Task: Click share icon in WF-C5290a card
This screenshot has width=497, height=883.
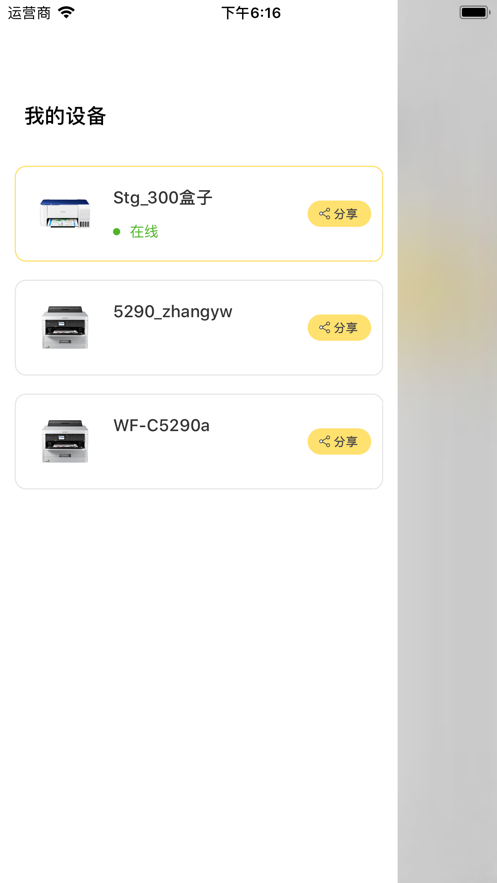Action: (x=325, y=441)
